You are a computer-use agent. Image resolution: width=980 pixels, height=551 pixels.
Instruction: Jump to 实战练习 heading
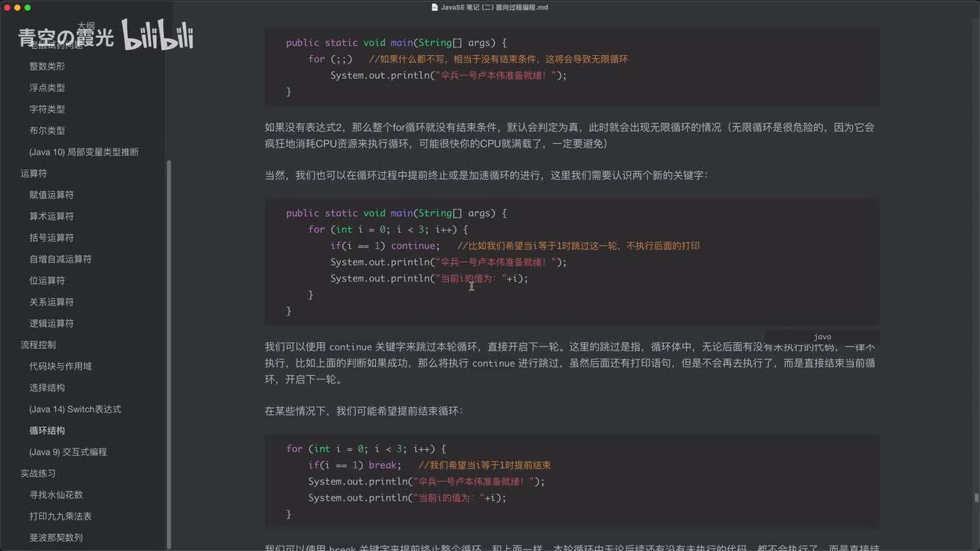(38, 474)
